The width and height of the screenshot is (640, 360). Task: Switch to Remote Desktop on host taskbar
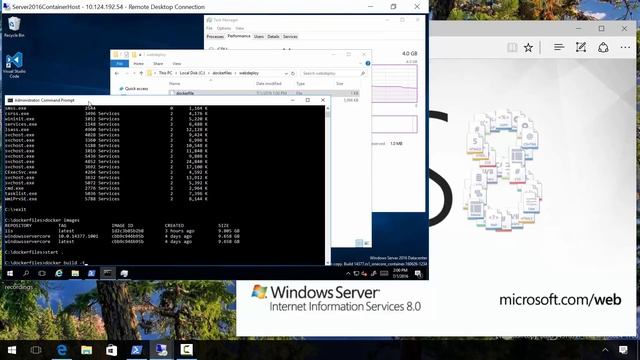(162, 350)
